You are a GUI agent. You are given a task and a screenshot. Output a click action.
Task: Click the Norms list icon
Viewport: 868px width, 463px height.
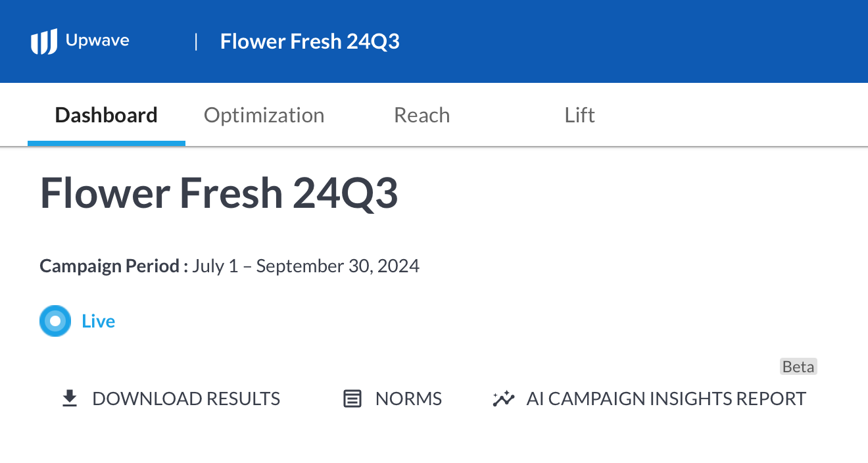353,399
